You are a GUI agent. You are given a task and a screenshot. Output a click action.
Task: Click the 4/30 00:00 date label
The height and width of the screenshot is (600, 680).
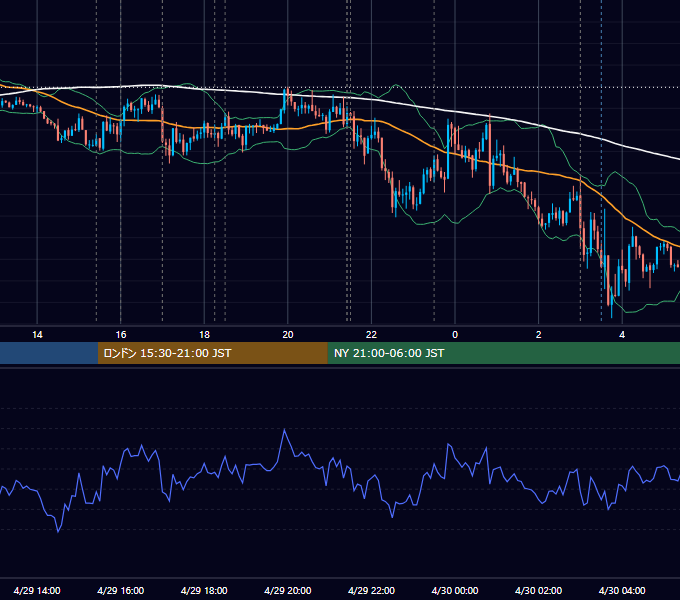pos(455,590)
